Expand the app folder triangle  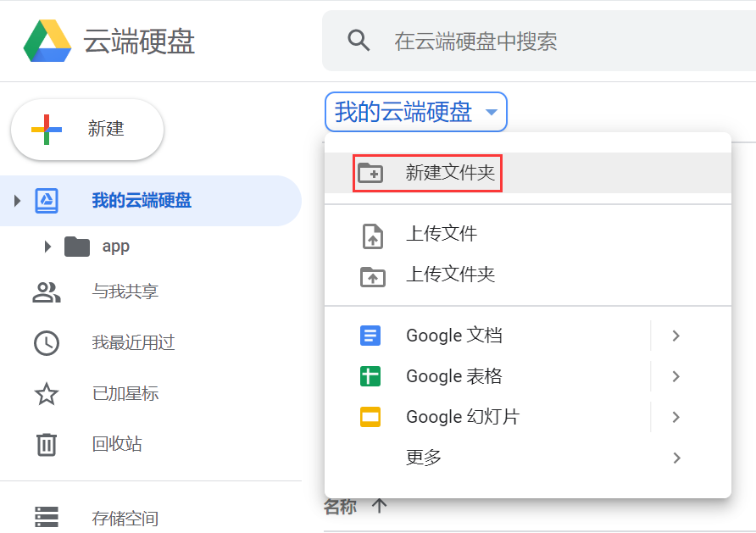click(x=47, y=247)
